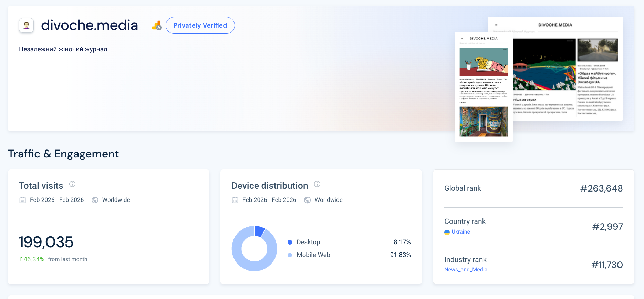Click the Desktop 8.17% value
Viewport: 644px width, 299px height.
point(402,242)
